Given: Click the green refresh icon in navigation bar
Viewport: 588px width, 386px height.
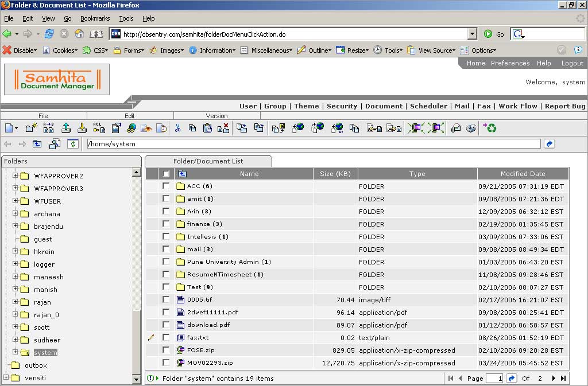Looking at the screenshot, I should pos(73,144).
